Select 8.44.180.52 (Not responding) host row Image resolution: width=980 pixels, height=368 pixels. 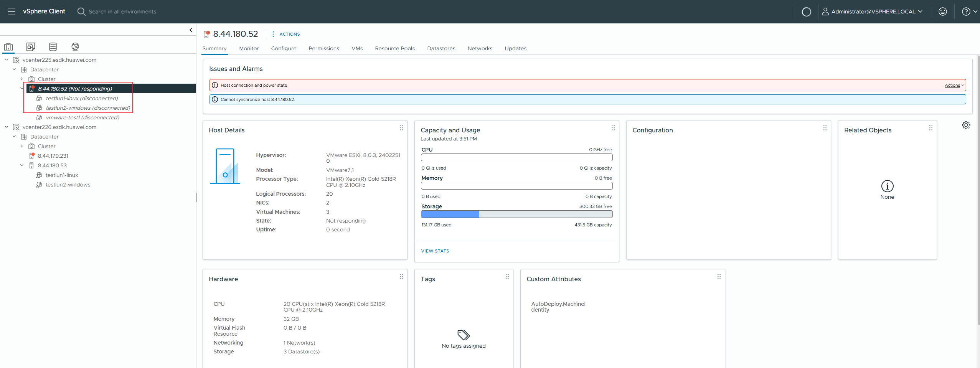pos(111,89)
